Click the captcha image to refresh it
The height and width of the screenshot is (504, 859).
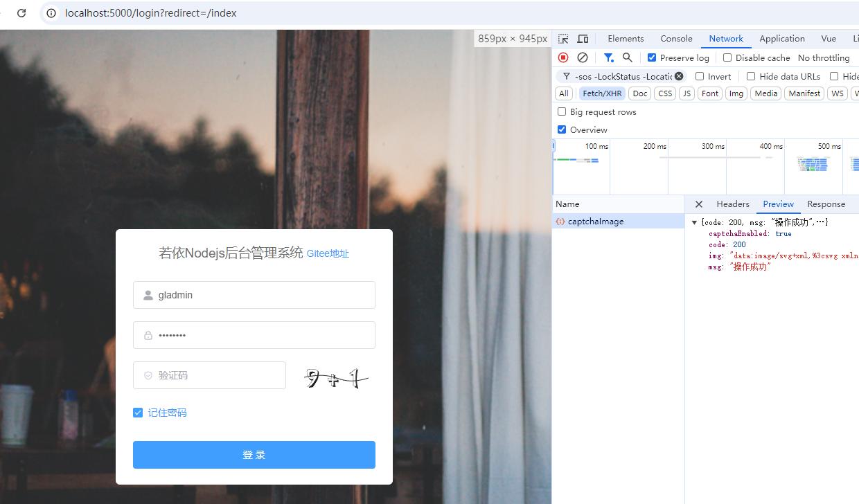point(335,376)
